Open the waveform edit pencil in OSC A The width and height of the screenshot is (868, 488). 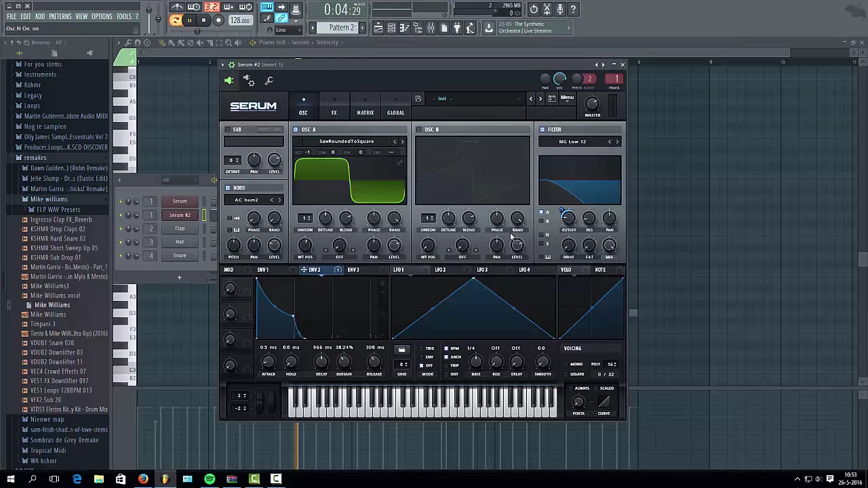point(400,163)
